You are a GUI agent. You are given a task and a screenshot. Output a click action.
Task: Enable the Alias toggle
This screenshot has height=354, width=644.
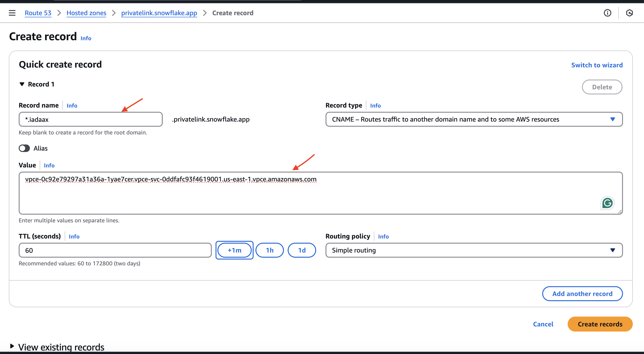point(24,148)
